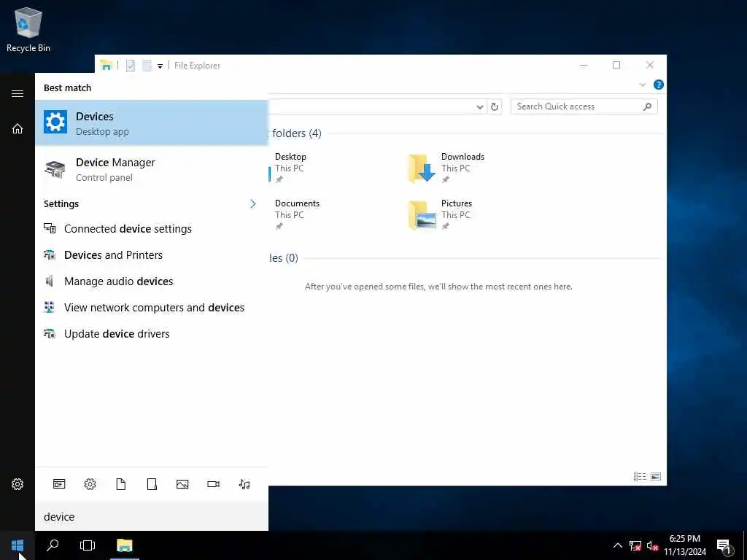Screen dimensions: 747x560
Task: Open Customize Quick Access Toolbar dropdown
Action: pos(160,66)
